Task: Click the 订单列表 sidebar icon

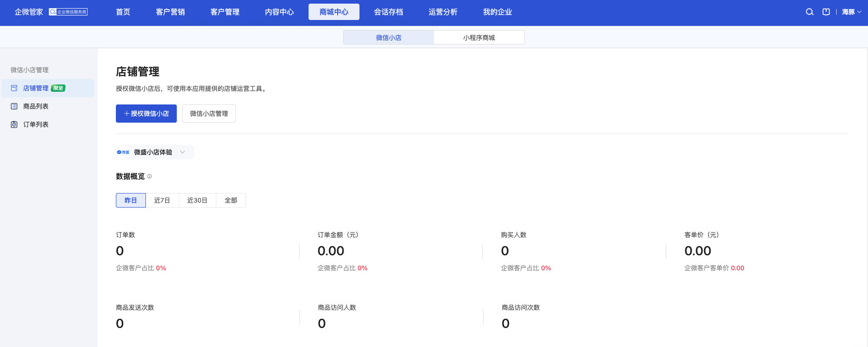Action: 14,124
